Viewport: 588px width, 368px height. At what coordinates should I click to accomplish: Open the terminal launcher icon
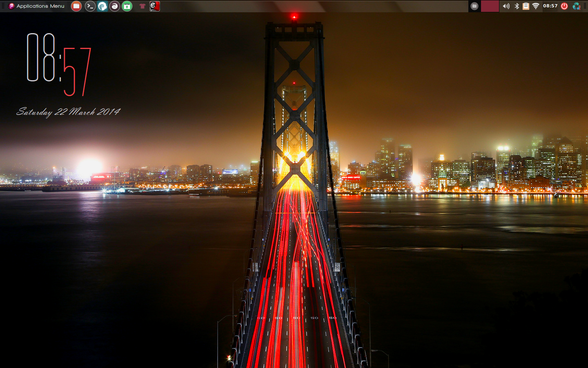click(x=90, y=6)
